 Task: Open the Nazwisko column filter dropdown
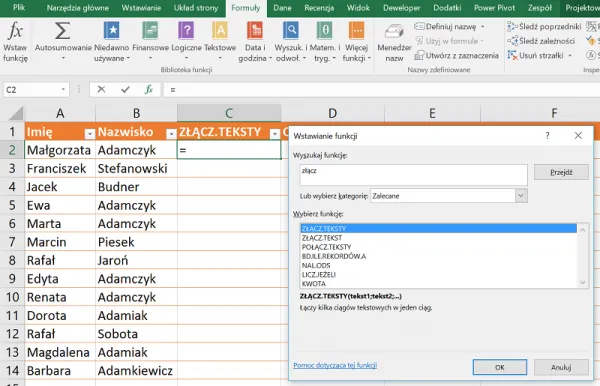click(x=171, y=134)
